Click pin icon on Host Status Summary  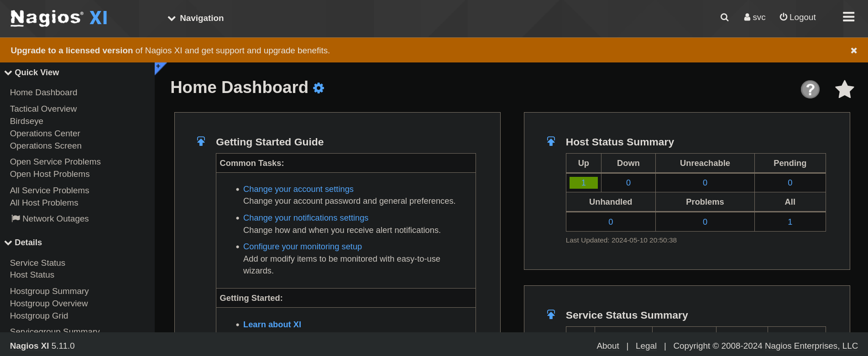point(551,141)
